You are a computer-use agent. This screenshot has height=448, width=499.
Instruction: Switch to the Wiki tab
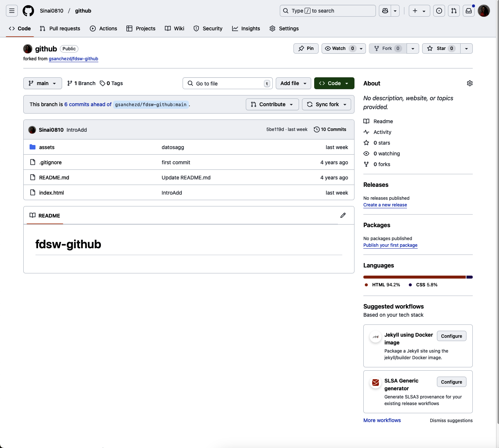coord(174,28)
